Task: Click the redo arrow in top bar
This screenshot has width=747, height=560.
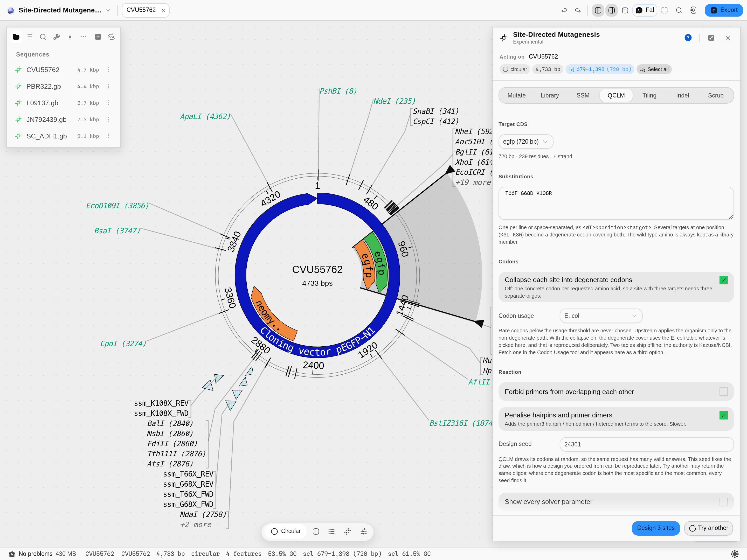Action: point(578,10)
